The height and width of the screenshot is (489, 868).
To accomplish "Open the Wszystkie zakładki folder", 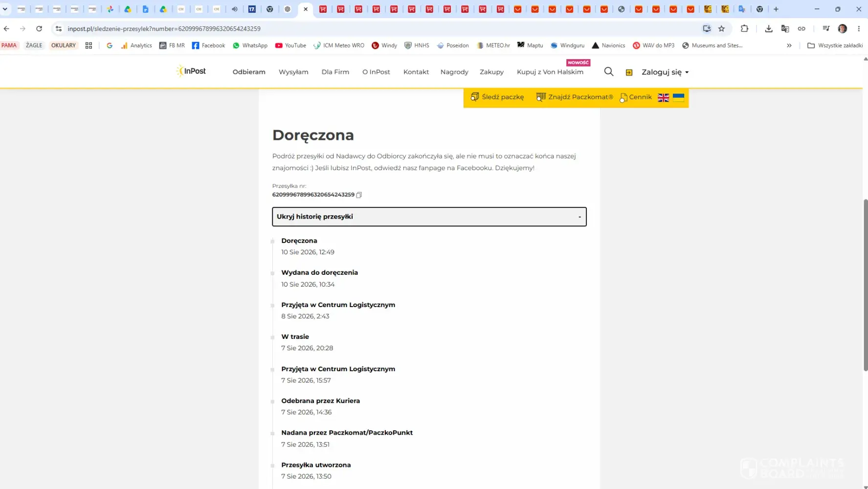I will coord(835,45).
